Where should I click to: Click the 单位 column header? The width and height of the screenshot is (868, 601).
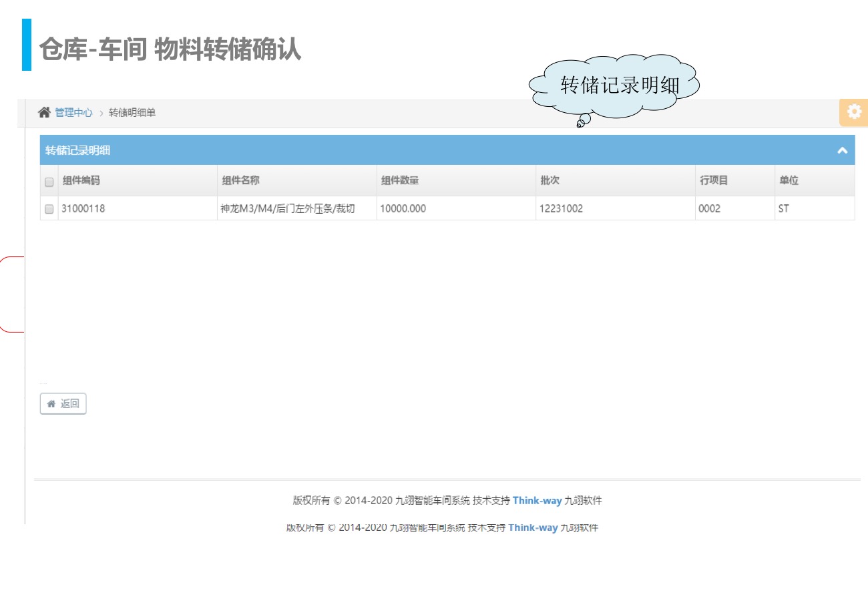click(789, 181)
